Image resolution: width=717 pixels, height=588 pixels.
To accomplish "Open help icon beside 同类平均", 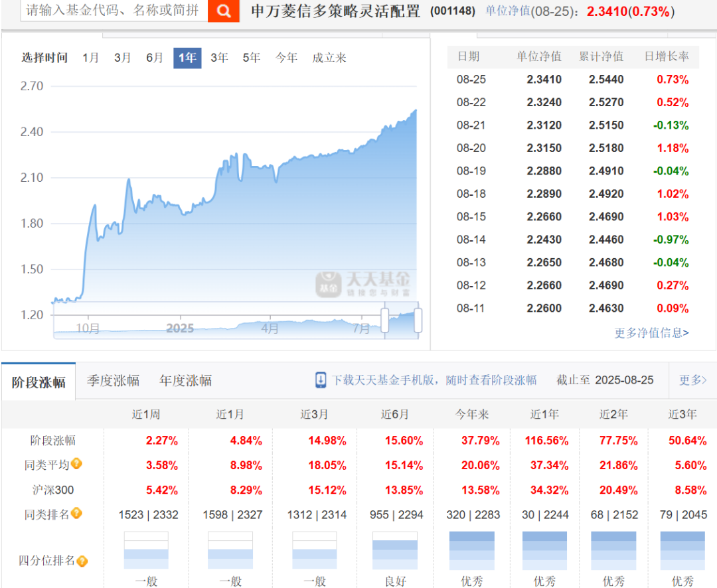I will coord(77,464).
